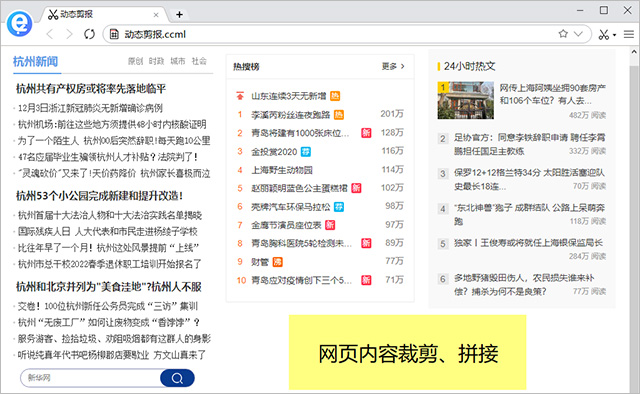Image resolution: width=640 pixels, height=394 pixels.
Task: Open 王俊寿或将就任上海银保监局长 article
Action: [x=528, y=243]
